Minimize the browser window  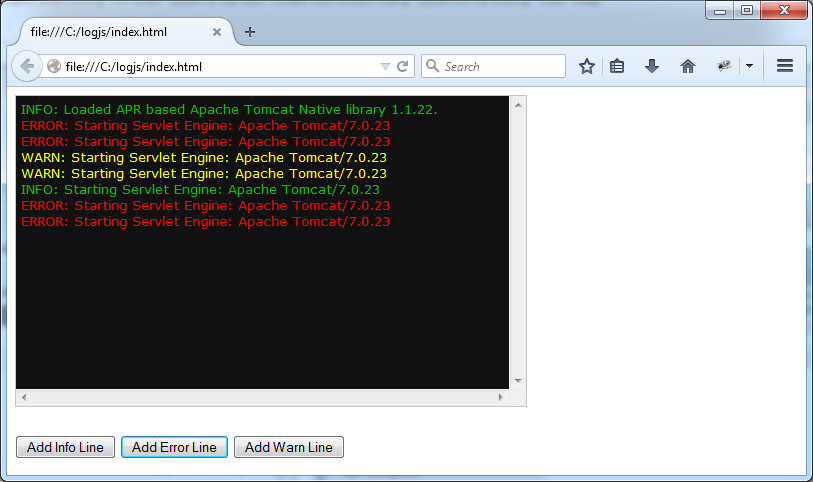(720, 10)
